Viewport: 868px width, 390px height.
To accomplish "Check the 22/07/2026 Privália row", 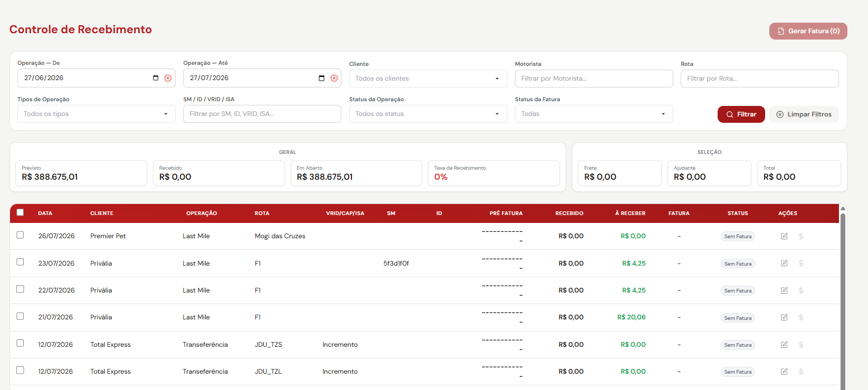I will [20, 289].
